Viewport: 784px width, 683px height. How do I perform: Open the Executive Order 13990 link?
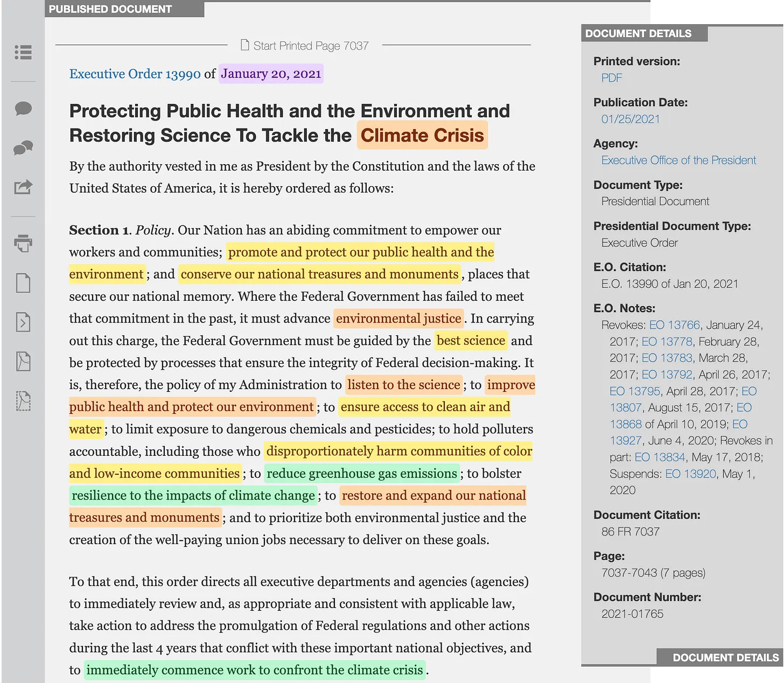pos(135,74)
